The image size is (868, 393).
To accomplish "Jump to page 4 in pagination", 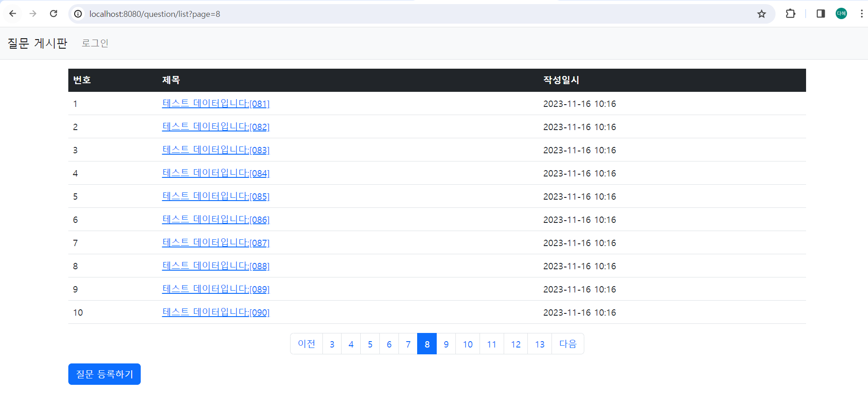I will point(351,344).
